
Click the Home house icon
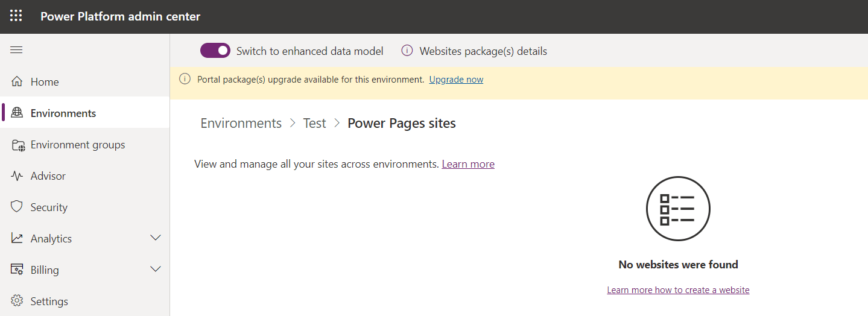17,81
